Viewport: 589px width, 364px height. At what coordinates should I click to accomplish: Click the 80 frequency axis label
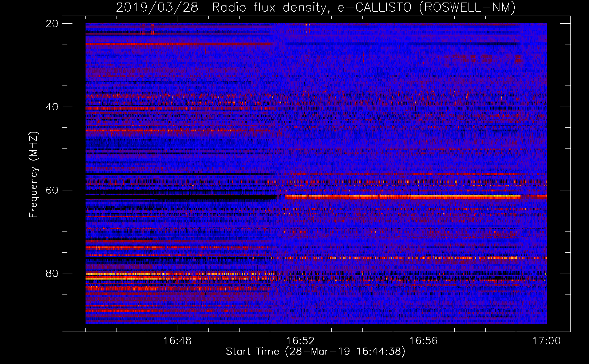(52, 273)
